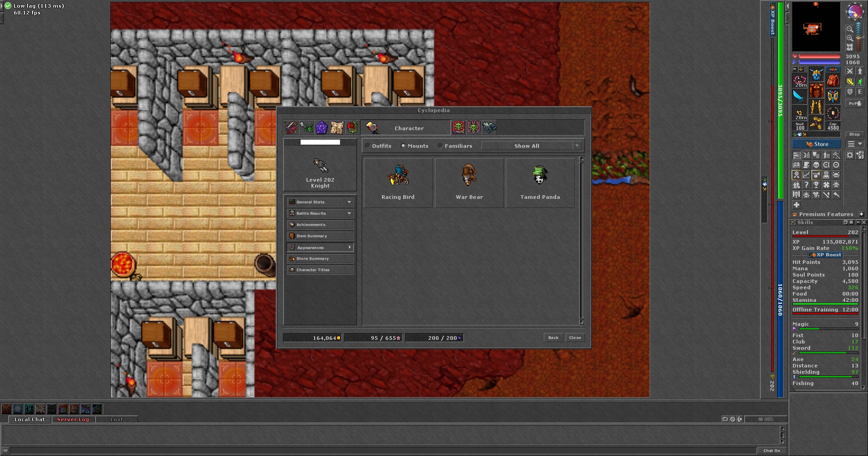Open the options menu dropdown below Stop
This screenshot has width=868, height=456.
[855, 144]
